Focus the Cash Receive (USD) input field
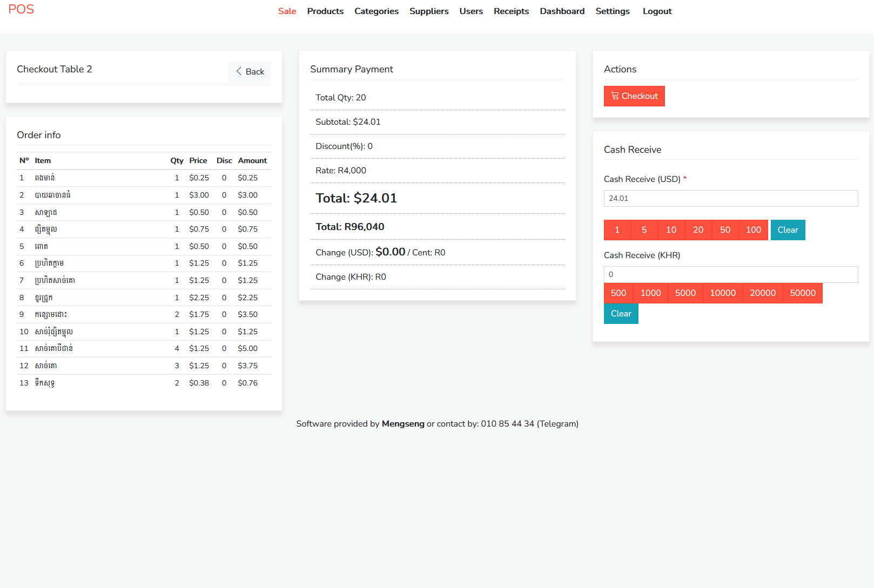The image size is (874, 588). click(x=730, y=198)
